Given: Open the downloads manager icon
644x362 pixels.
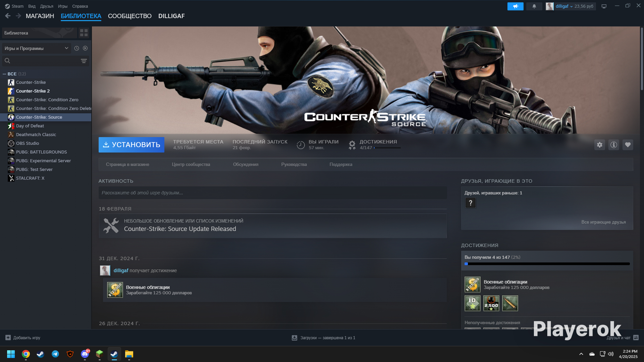Looking at the screenshot, I should (294, 338).
